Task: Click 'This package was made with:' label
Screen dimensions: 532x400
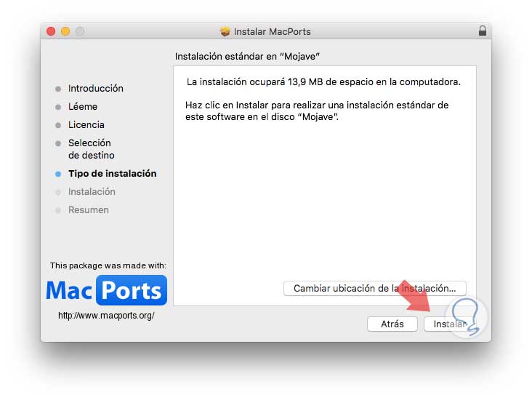Action: coord(108,265)
